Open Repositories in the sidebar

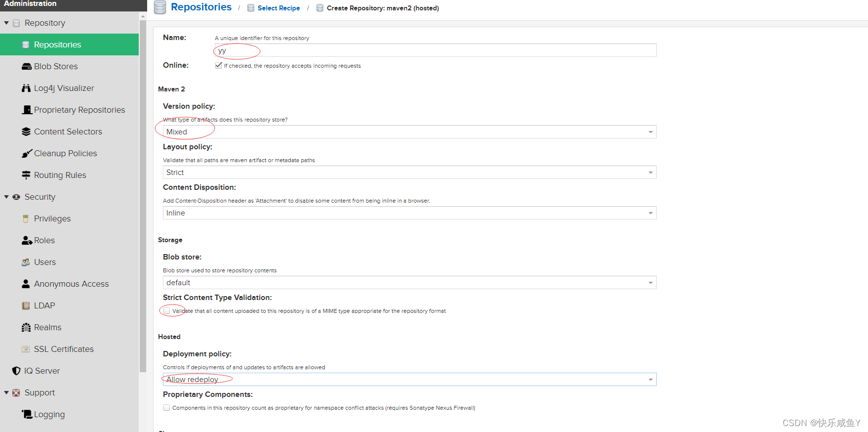[x=69, y=44]
